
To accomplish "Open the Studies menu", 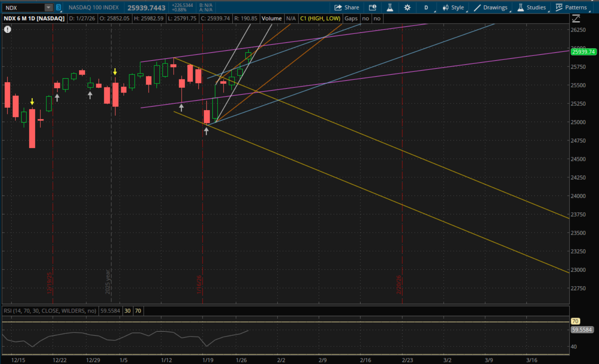I will (532, 8).
